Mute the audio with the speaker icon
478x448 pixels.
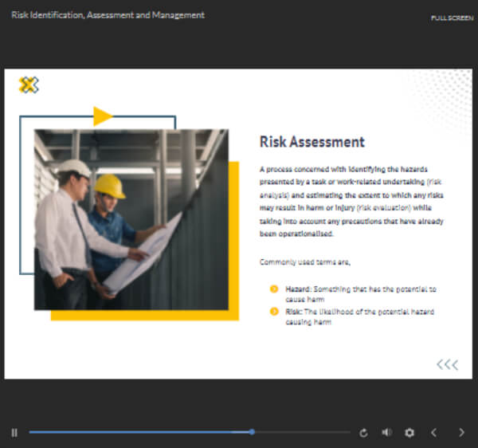pyautogui.click(x=386, y=432)
